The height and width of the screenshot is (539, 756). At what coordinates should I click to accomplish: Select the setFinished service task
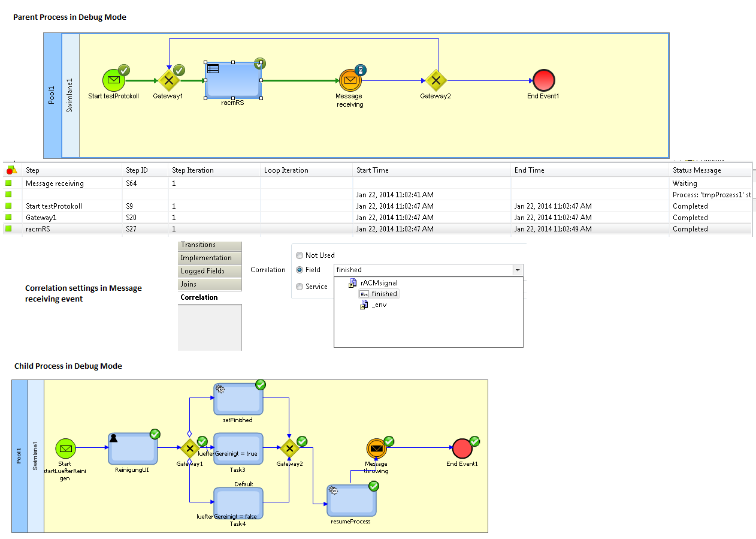238,399
